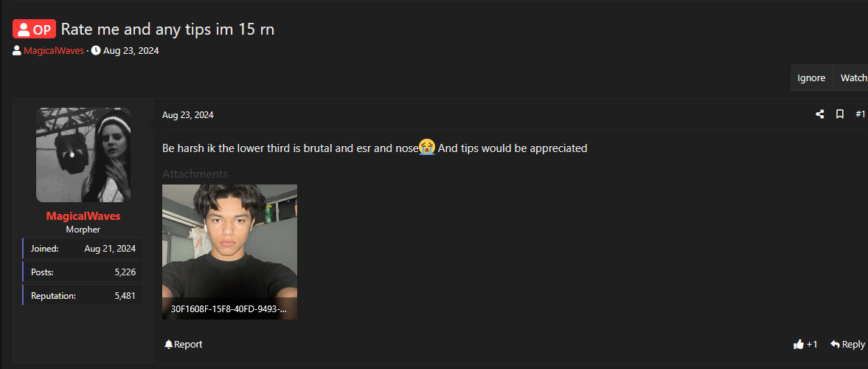Image resolution: width=868 pixels, height=369 pixels.
Task: Open the attached photo thumbnail
Action: point(230,252)
